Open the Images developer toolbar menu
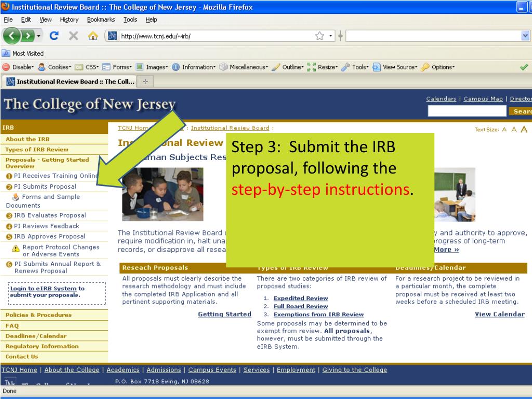This screenshot has width=532, height=399. [152, 67]
